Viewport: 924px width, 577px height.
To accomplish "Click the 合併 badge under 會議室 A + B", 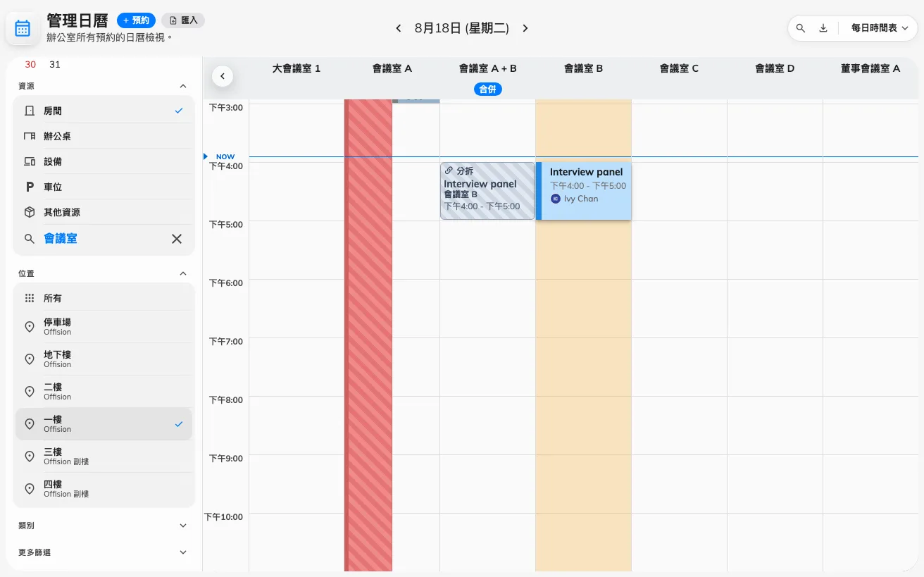I will click(487, 89).
